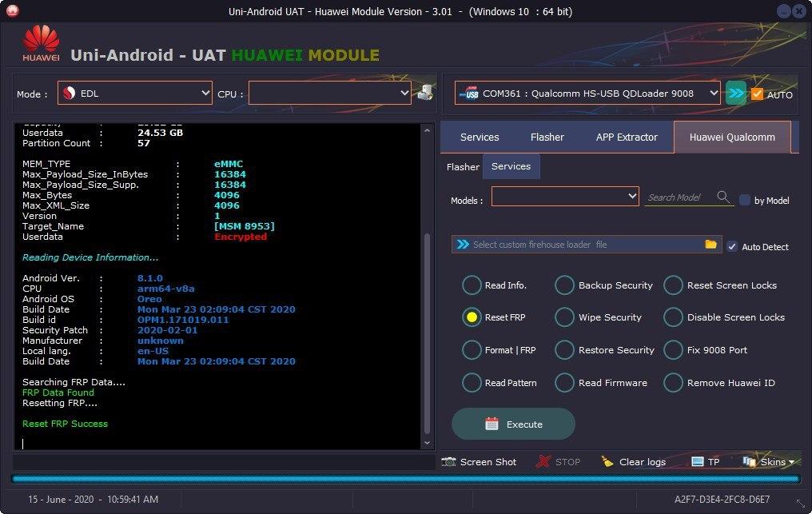Click the STOP button label
The height and width of the screenshot is (514, 812).
pos(567,462)
